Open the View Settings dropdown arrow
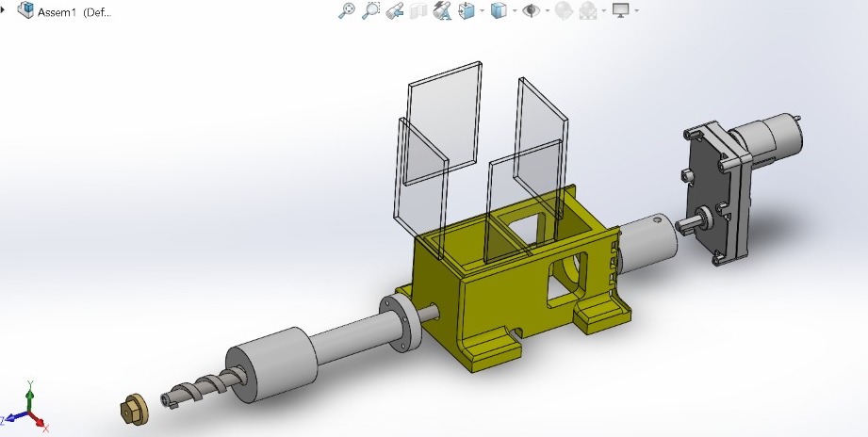Image resolution: width=868 pixels, height=437 pixels. pyautogui.click(x=636, y=10)
